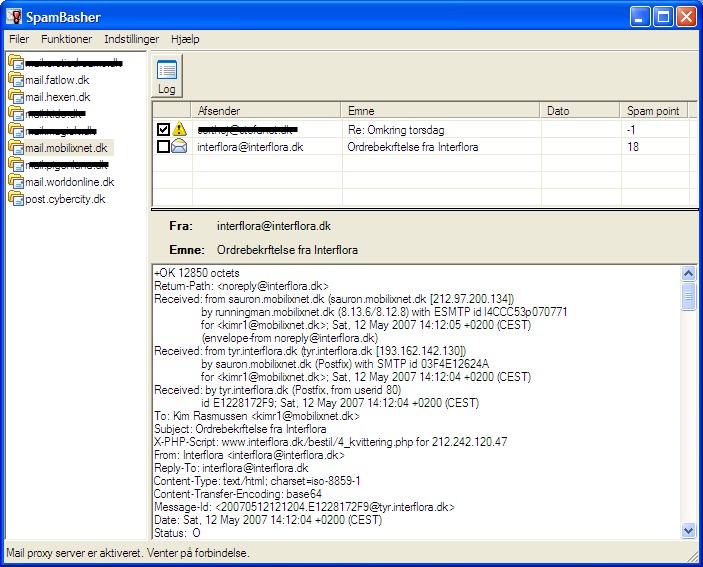Click the SpamBasher title bar icon
The image size is (703, 567).
click(14, 17)
